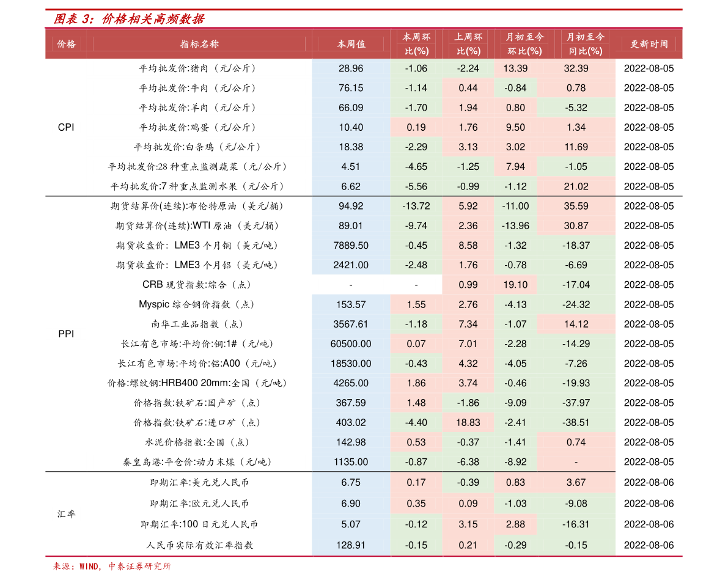The width and height of the screenshot is (728, 583).
Task: Select row LME3个月铝
Action: 364,265
